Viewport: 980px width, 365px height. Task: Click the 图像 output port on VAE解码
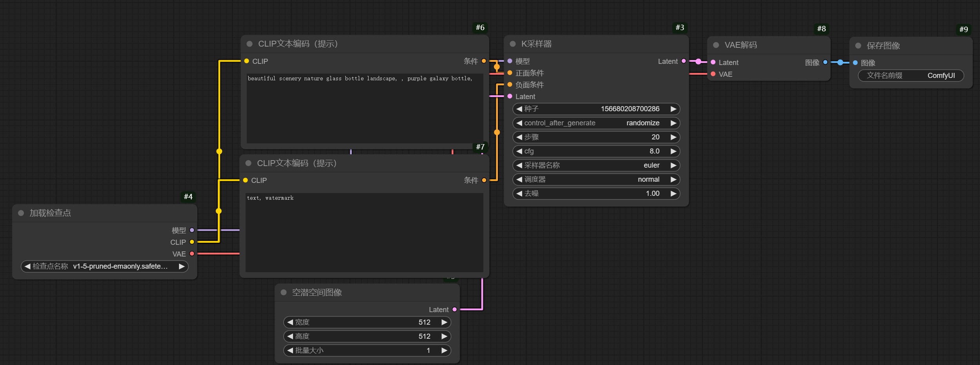click(x=825, y=62)
